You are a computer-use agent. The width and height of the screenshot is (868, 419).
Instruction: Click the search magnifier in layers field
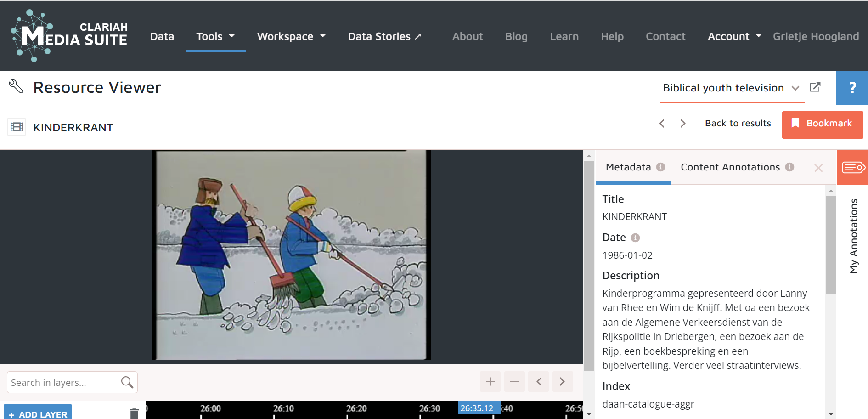click(x=127, y=382)
